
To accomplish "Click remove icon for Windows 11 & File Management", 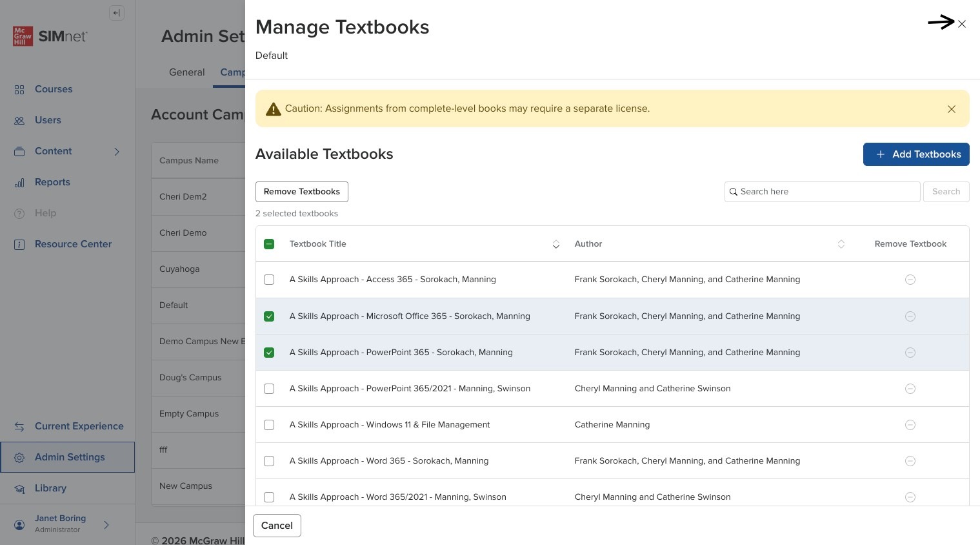I will (910, 425).
